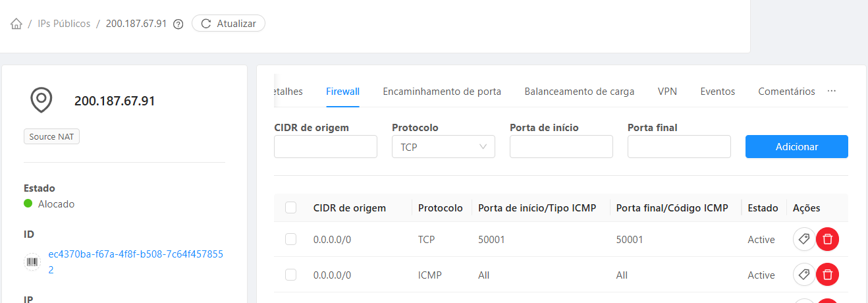Open the Protocolo TCP dropdown

coord(443,147)
